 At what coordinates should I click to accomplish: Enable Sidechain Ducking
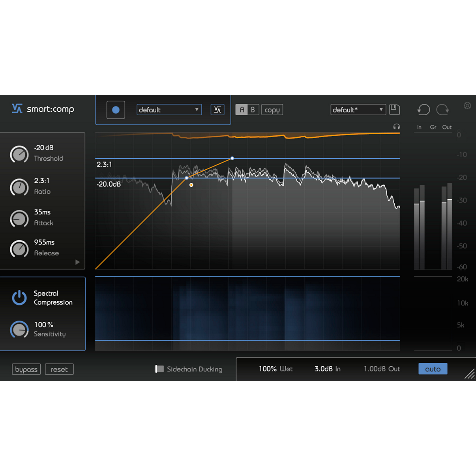point(159,369)
